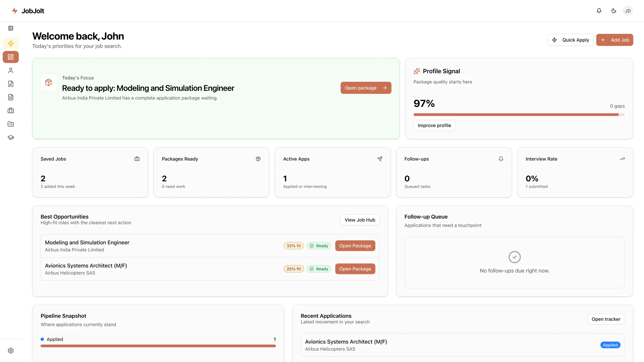
Task: Open the Saved Jobs stat card
Action: [90, 172]
